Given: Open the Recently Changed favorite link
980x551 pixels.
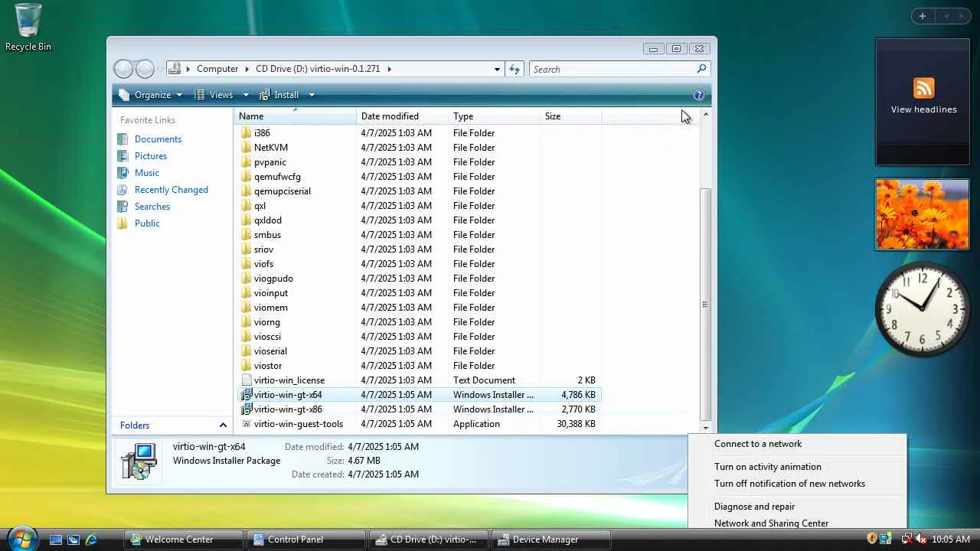Looking at the screenshot, I should 171,190.
